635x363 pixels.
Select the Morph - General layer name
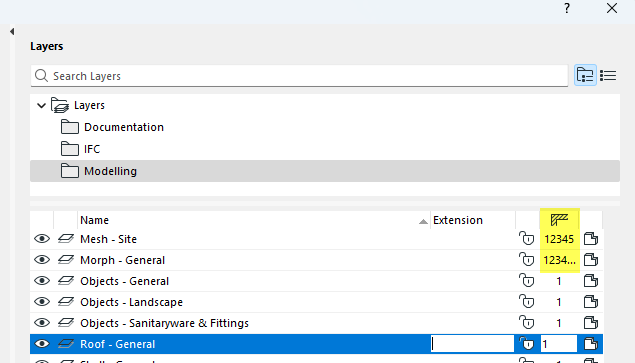122,260
